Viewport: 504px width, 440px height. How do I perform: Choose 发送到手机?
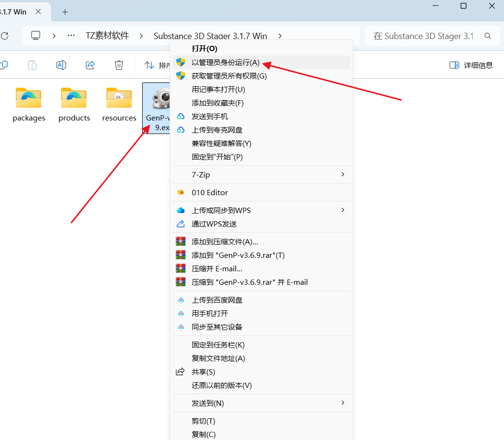coord(261,116)
